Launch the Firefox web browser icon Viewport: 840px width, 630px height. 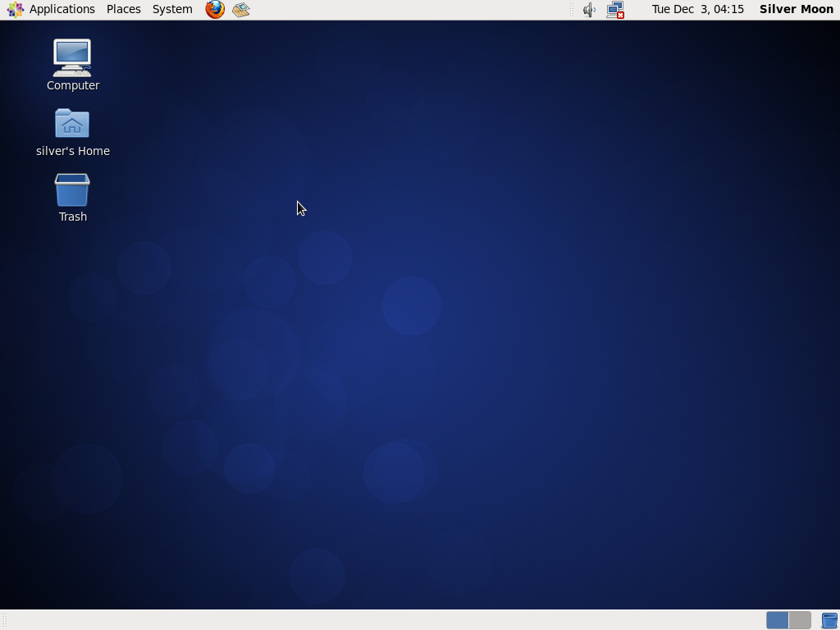(x=215, y=9)
